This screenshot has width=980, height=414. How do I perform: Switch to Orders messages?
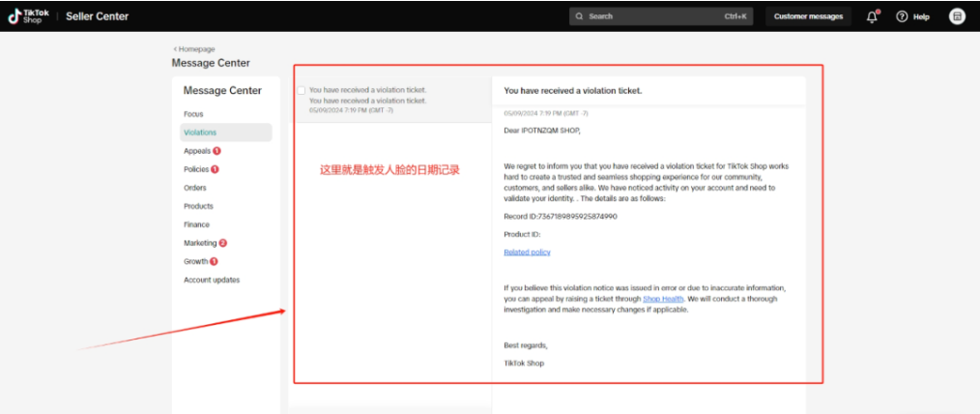pos(194,188)
